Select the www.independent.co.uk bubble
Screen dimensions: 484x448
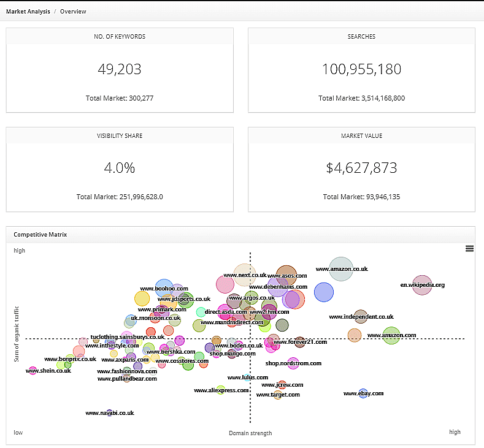(x=361, y=317)
